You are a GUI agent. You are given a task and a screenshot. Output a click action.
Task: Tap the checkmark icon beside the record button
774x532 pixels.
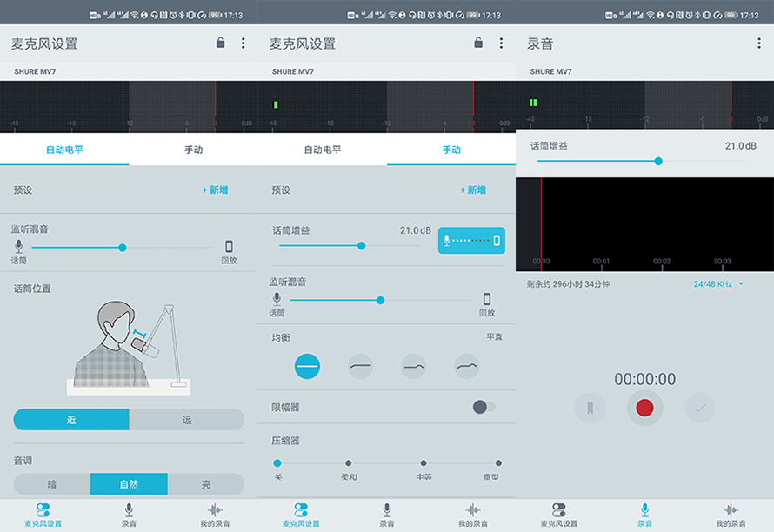(698, 408)
